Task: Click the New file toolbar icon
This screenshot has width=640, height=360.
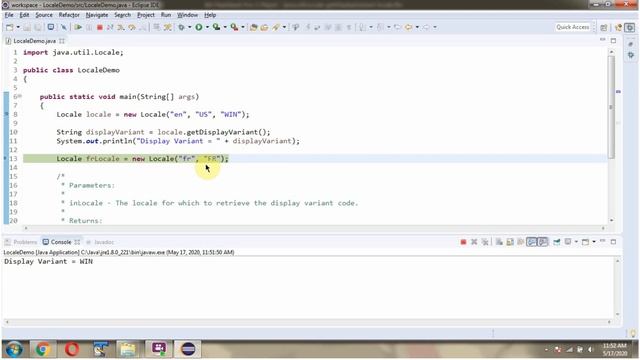Action: tap(9, 27)
